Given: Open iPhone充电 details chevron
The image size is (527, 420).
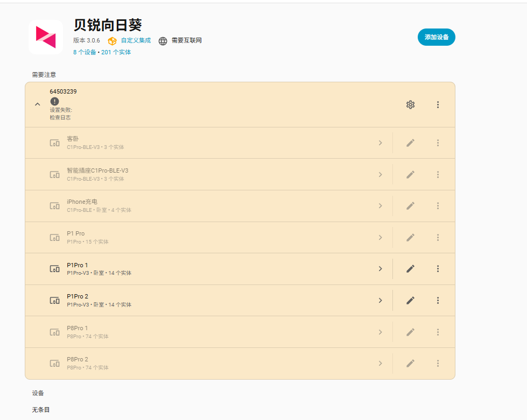Looking at the screenshot, I should tap(380, 206).
